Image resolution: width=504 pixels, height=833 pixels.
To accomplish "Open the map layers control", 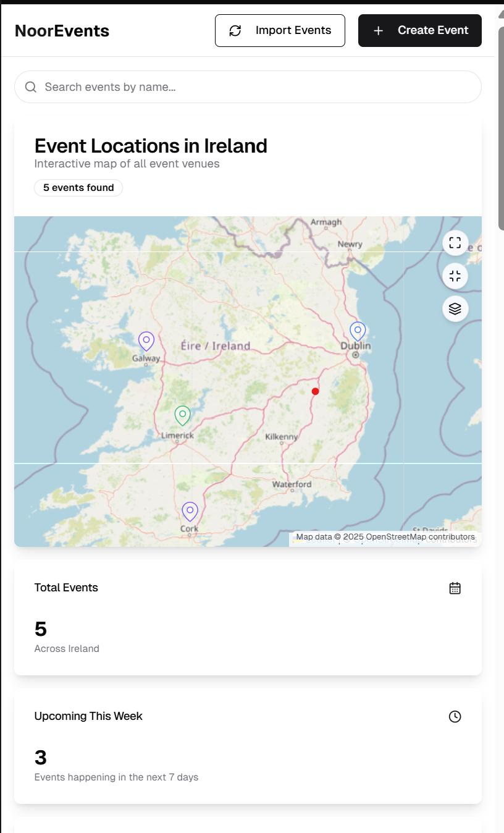I will tap(455, 308).
